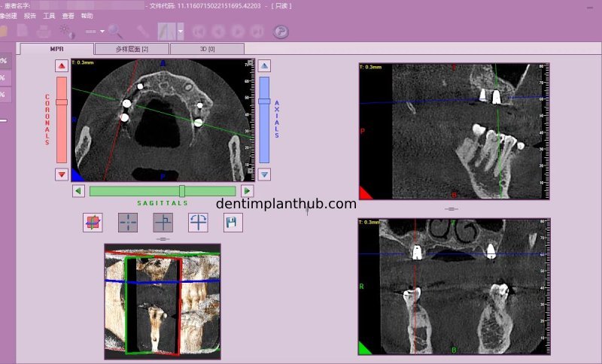Viewport: 602px width, 364px height.
Task: Click the red coronal up arrow
Action: 62,66
